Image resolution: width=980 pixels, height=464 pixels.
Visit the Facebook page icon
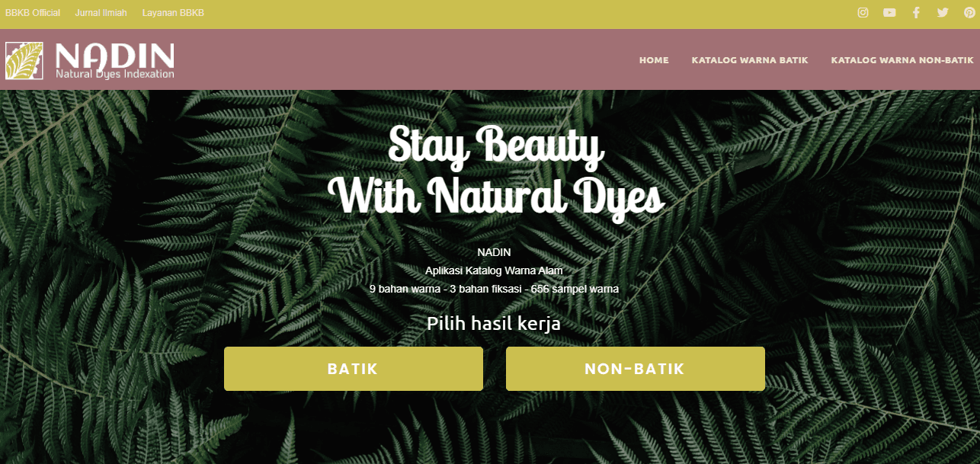(916, 12)
